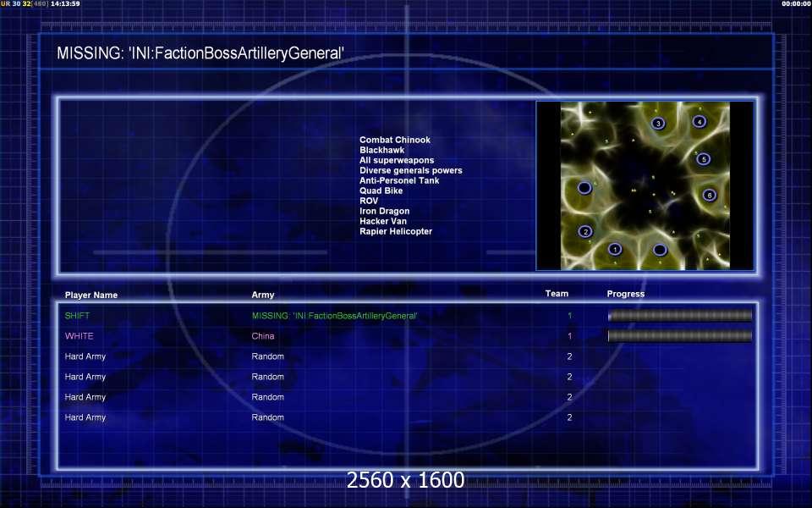Select start position marker 2 on minimap
This screenshot has height=508, width=812.
point(584,231)
